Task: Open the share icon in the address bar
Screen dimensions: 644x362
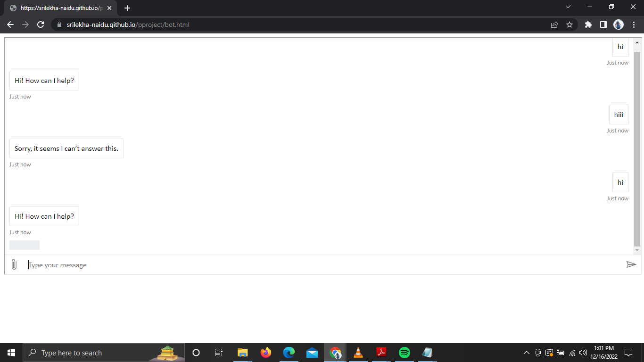Action: [554, 24]
